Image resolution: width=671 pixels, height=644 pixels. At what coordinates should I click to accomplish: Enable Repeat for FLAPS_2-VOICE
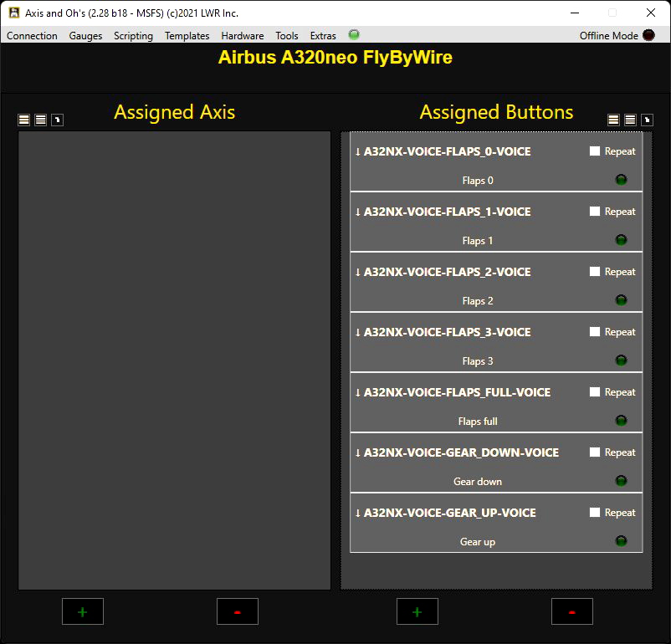(x=594, y=272)
